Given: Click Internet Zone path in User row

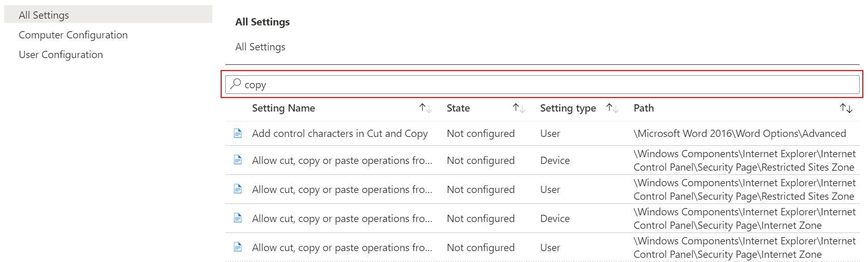Looking at the screenshot, I should tap(744, 247).
